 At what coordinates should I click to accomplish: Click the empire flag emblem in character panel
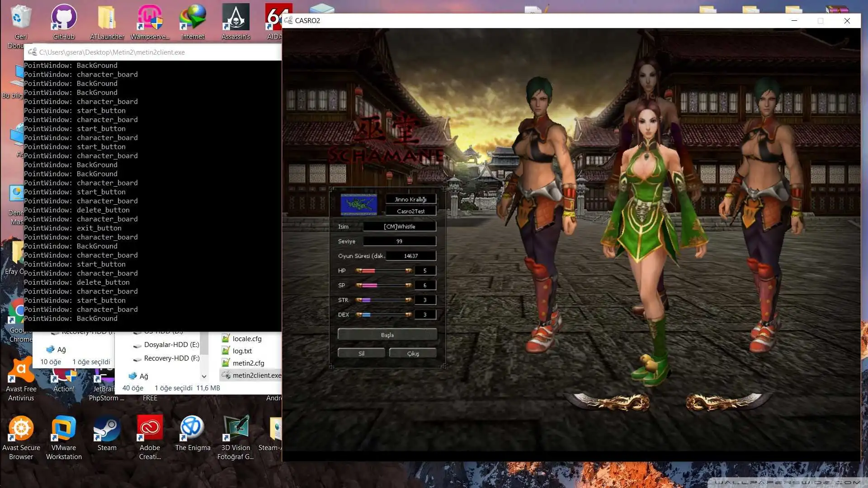pos(359,204)
